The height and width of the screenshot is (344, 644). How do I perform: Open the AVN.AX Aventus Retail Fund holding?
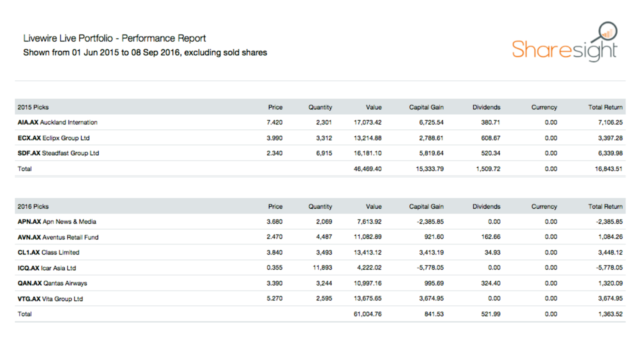(59, 236)
